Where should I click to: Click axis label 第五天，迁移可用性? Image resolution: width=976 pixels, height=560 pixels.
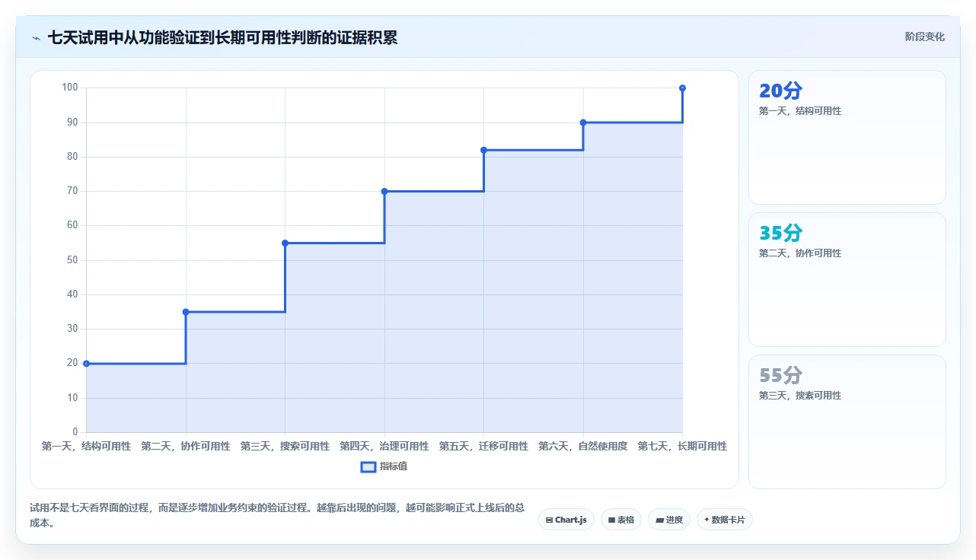[x=483, y=446]
